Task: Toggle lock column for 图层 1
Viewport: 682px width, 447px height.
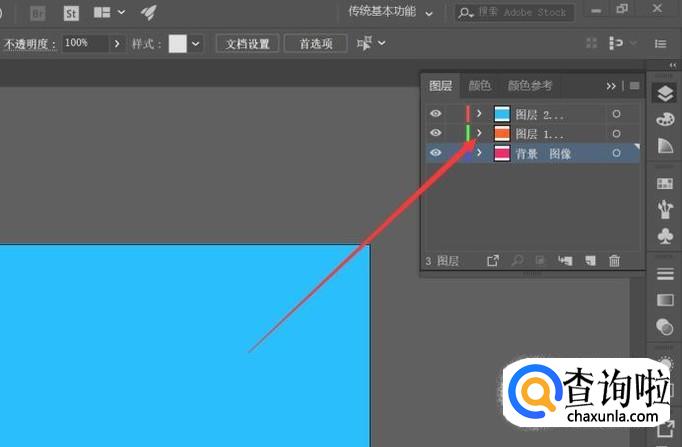Action: [452, 133]
